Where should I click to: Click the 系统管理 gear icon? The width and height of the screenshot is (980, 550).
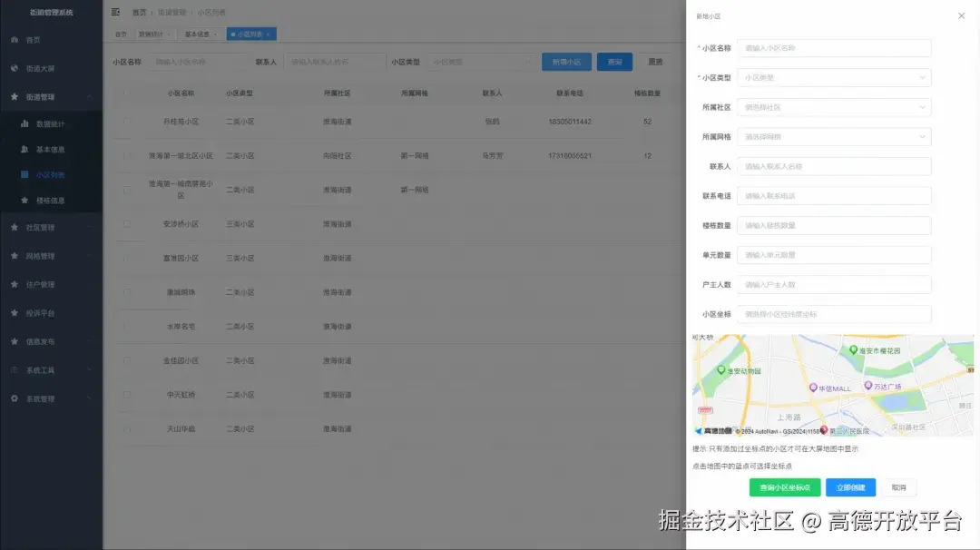[x=14, y=397]
